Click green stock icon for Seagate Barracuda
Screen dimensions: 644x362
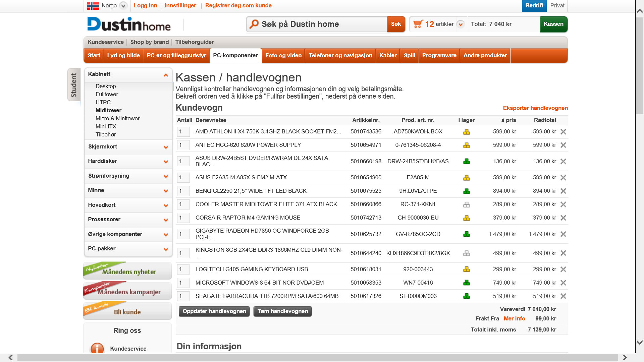pyautogui.click(x=467, y=296)
